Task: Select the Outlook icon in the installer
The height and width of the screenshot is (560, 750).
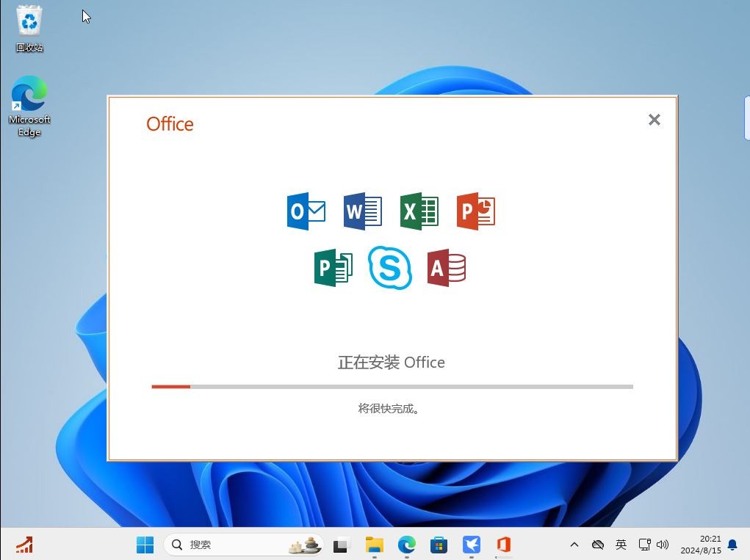Action: 306,211
